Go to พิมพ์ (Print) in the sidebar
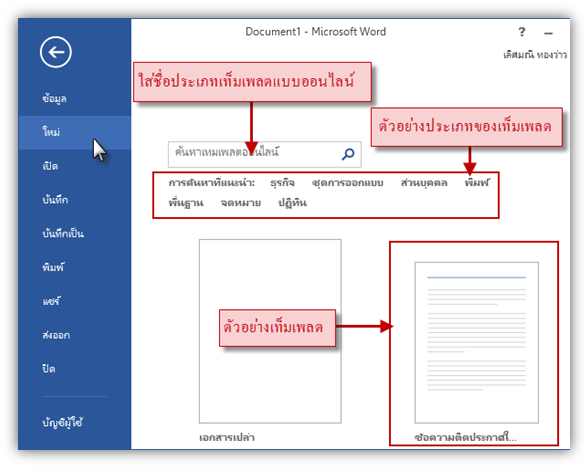Viewport: 585px width, 467px height. pos(53,267)
